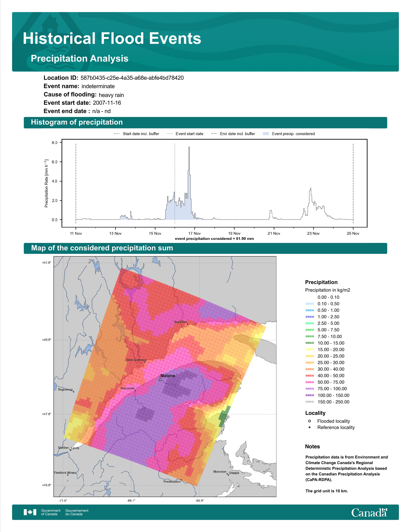Screen dimensions: 411x532
Task: Click the Dieppe locality label on map
Action: pos(234,473)
